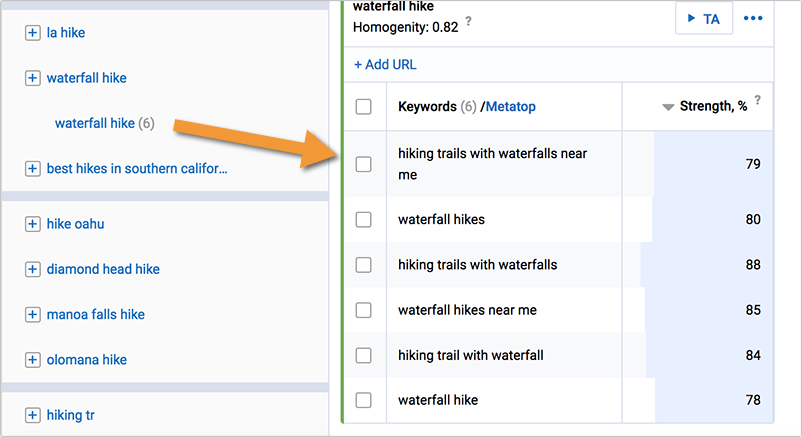The height and width of the screenshot is (437, 802).
Task: Check the 'hiking trails with waterfalls' checkbox
Action: tap(363, 265)
